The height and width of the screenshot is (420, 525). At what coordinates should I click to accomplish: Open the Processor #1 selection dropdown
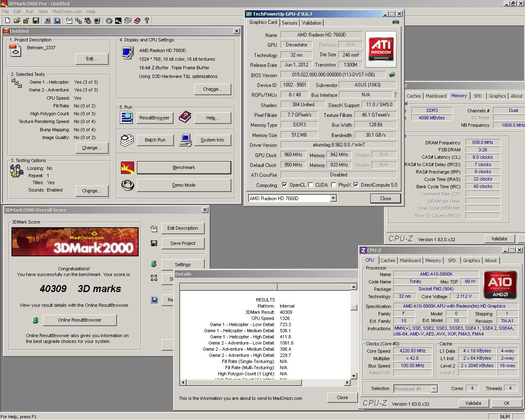pos(434,388)
